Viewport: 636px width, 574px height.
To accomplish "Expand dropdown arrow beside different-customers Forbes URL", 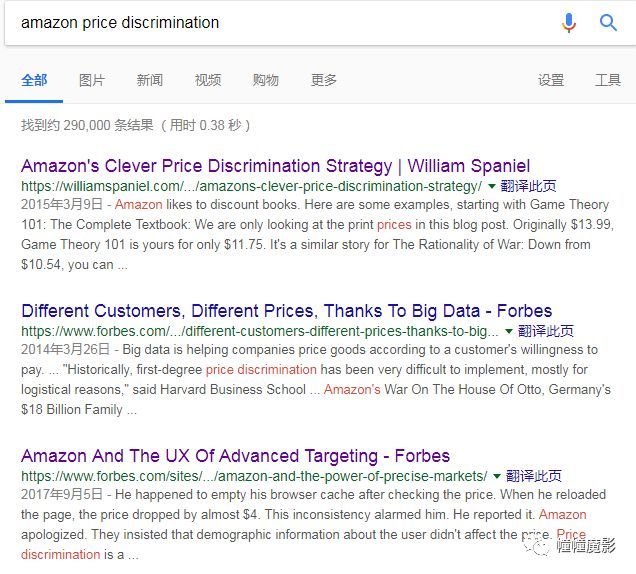I will coord(509,331).
